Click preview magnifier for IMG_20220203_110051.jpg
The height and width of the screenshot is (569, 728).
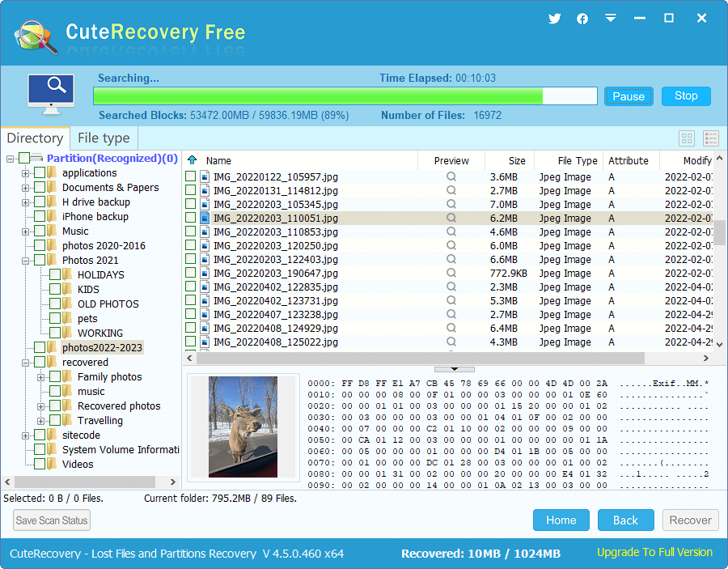coord(451,218)
